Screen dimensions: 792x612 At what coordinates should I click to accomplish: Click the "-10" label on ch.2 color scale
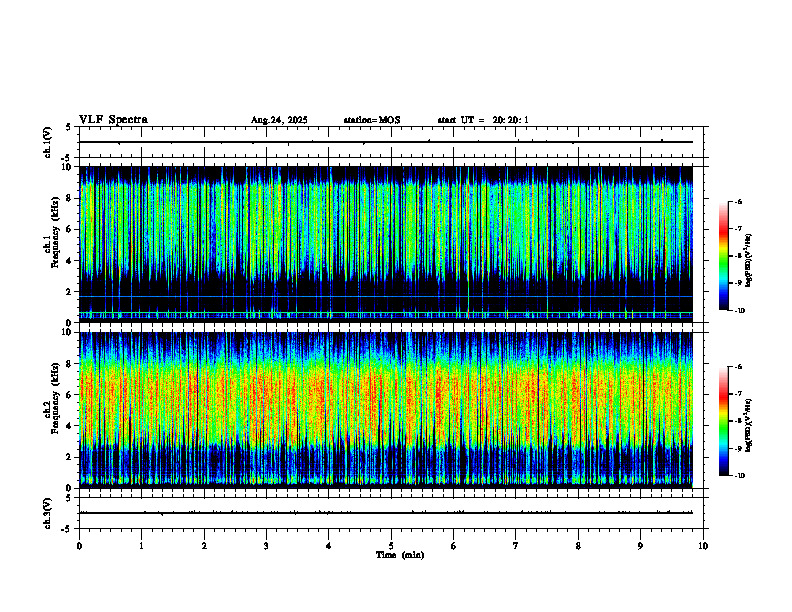pos(739,476)
